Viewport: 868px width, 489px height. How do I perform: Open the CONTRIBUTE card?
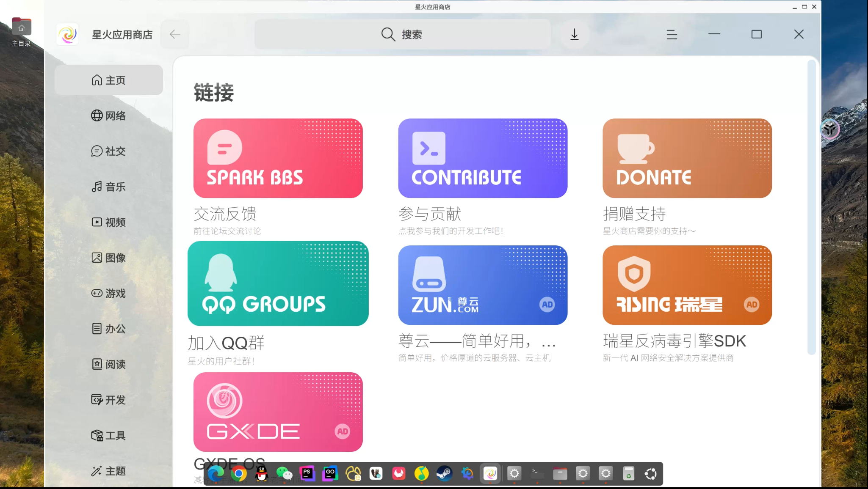(x=483, y=158)
